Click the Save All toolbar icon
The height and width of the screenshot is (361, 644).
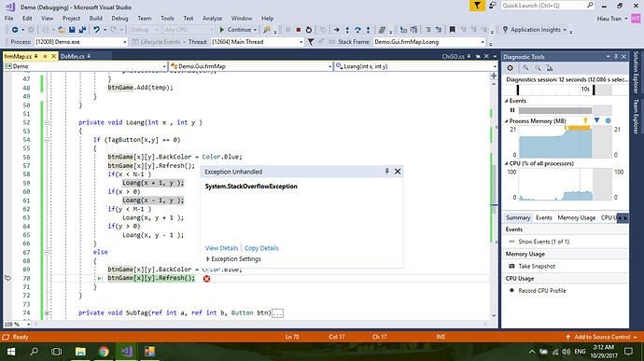pyautogui.click(x=82, y=30)
